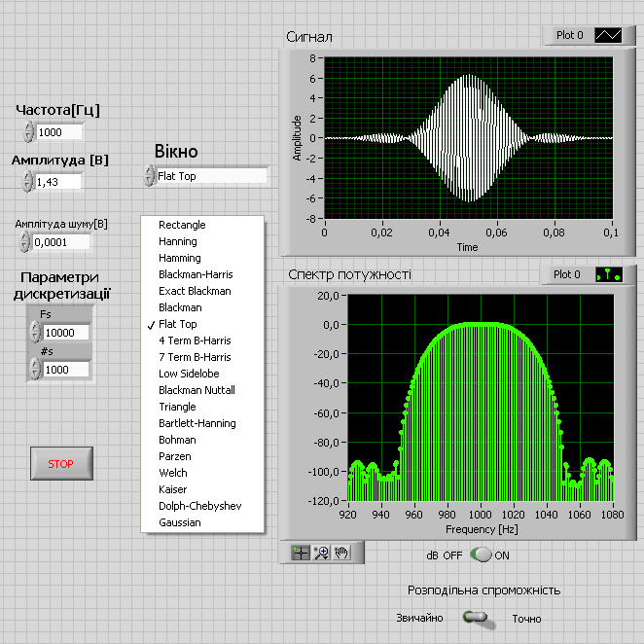Choose Blackman-Harris from the window list
This screenshot has width=644, height=644.
click(196, 274)
